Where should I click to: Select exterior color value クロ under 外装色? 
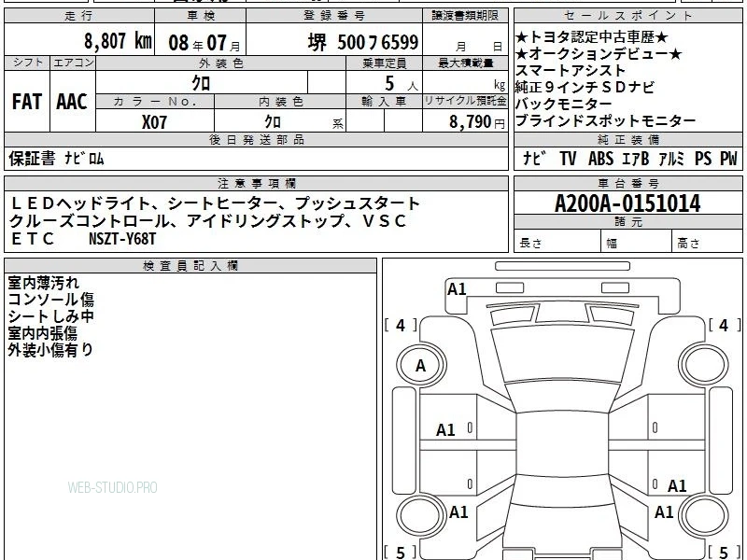[x=201, y=83]
